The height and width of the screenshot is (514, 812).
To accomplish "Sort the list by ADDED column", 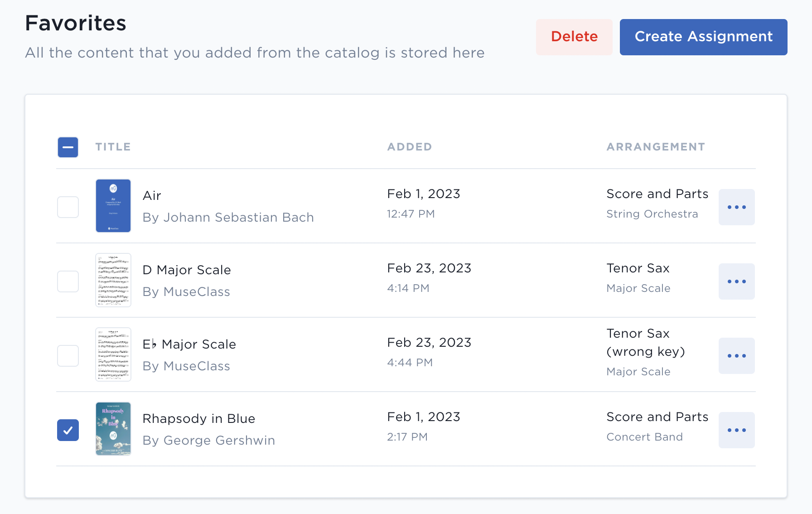I will point(409,146).
